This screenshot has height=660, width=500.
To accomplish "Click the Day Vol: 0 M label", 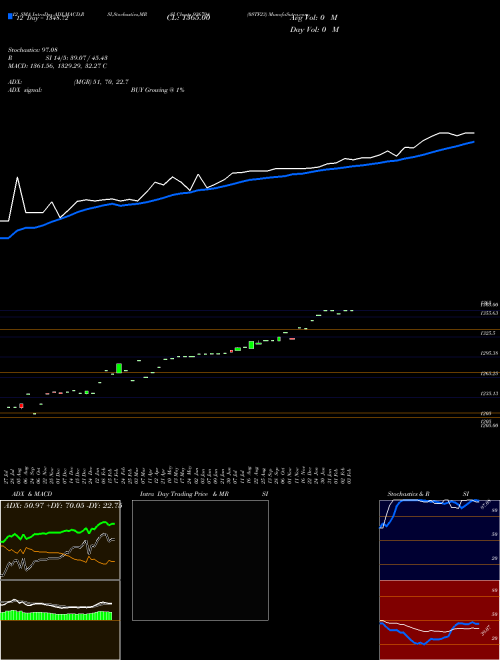I will pos(314,29).
